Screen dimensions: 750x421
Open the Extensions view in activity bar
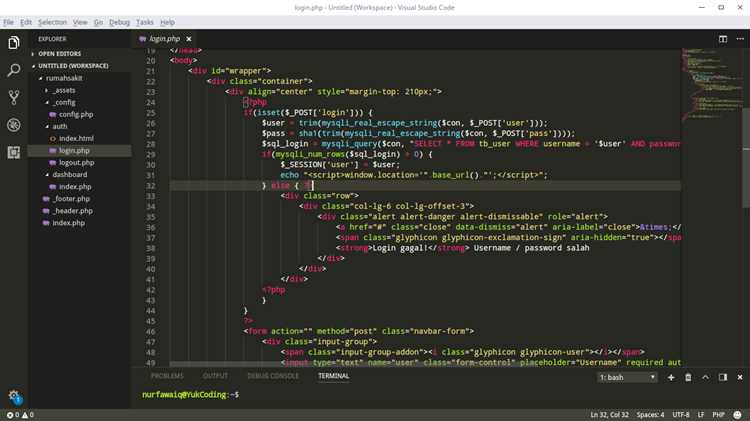click(14, 152)
